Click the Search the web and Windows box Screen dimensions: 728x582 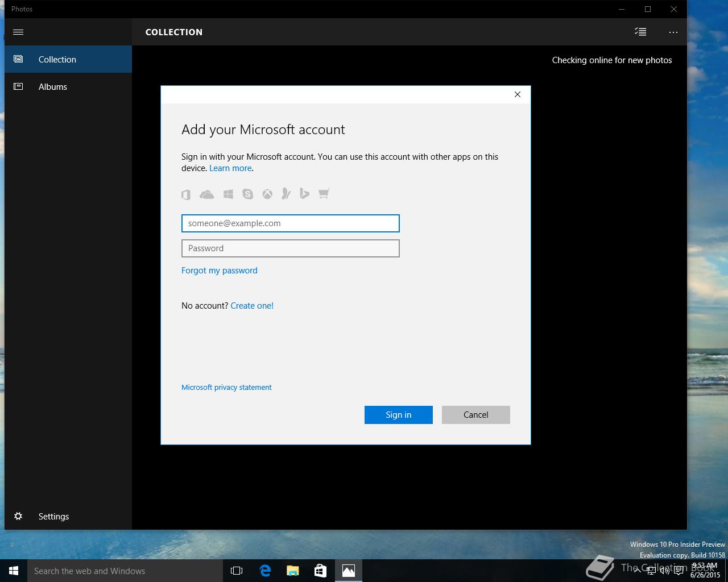pyautogui.click(x=125, y=571)
